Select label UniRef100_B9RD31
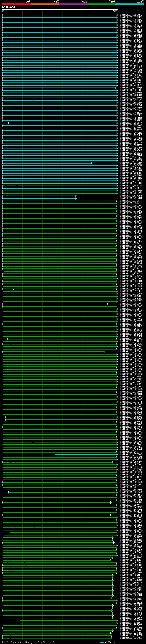 click(x=131, y=186)
